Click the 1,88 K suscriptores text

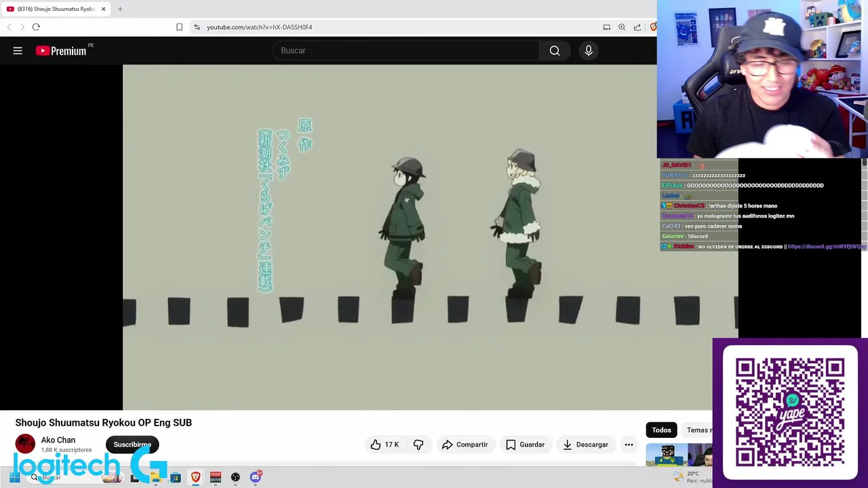(x=66, y=450)
